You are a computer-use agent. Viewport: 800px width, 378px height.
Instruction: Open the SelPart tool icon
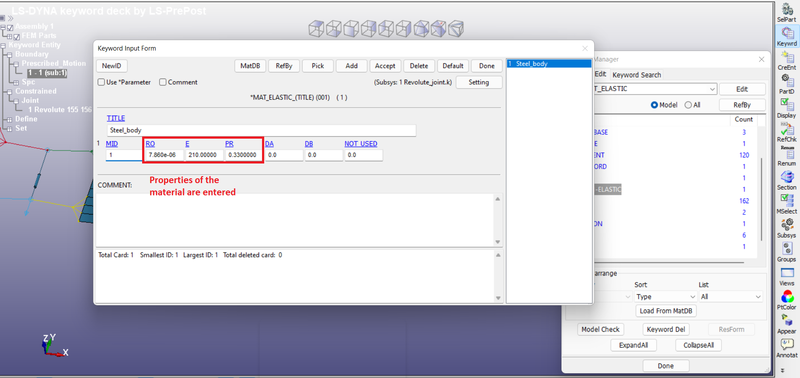[786, 10]
